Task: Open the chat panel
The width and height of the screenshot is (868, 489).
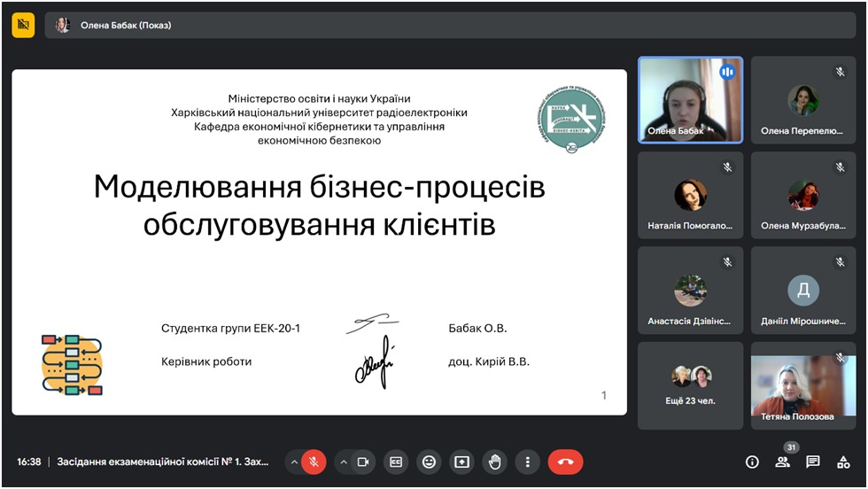Action: 812,462
